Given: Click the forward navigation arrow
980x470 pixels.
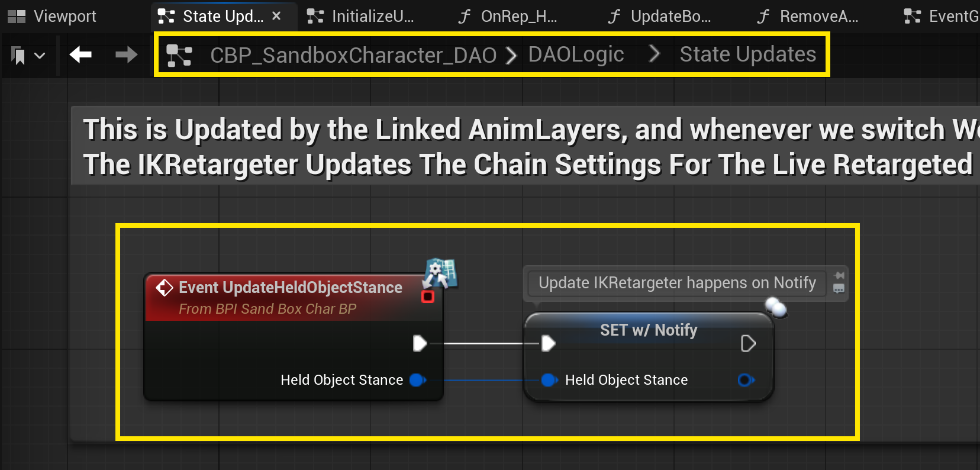Looking at the screenshot, I should point(126,55).
